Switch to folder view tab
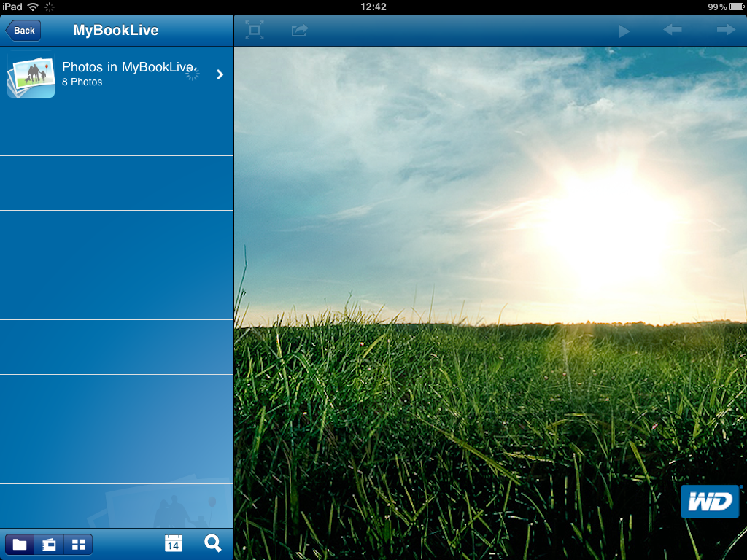 (20, 544)
